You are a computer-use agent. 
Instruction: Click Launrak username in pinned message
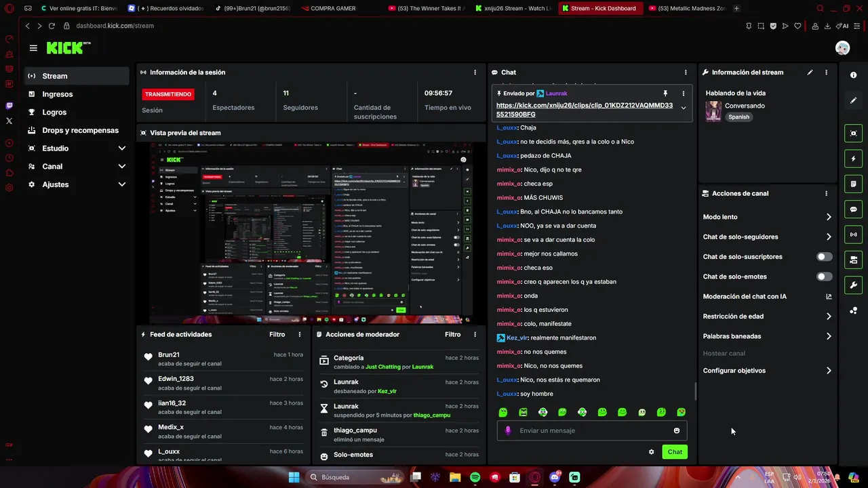556,94
